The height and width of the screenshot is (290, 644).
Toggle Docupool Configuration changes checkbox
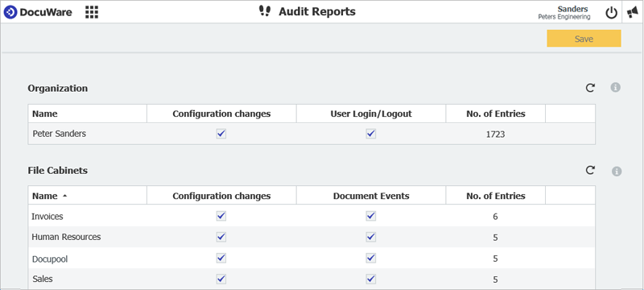pos(221,258)
